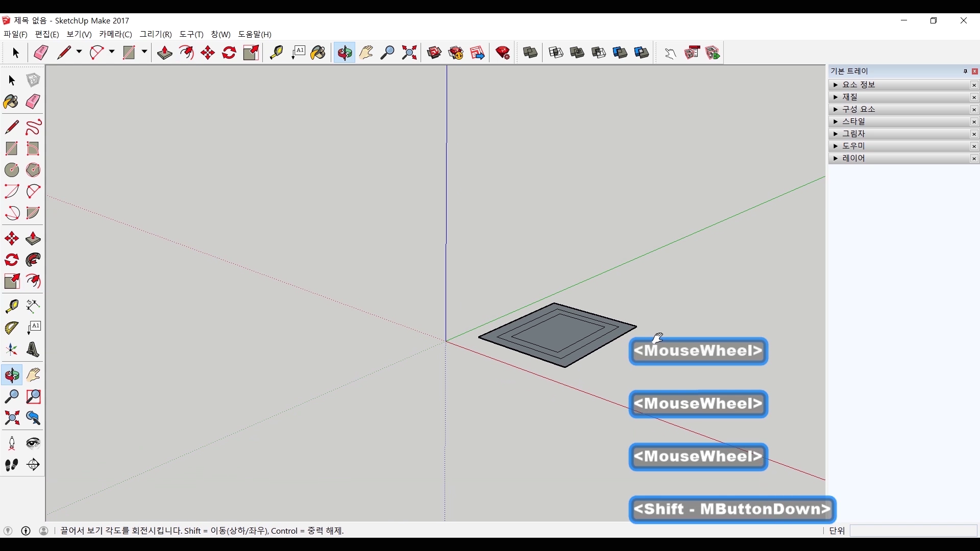
Task: Toggle pin on the 기본 트레이 tray
Action: [x=965, y=71]
